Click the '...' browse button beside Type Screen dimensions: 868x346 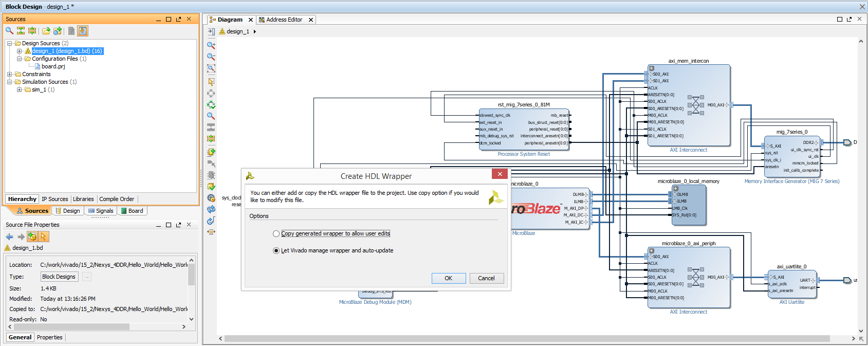click(x=87, y=277)
